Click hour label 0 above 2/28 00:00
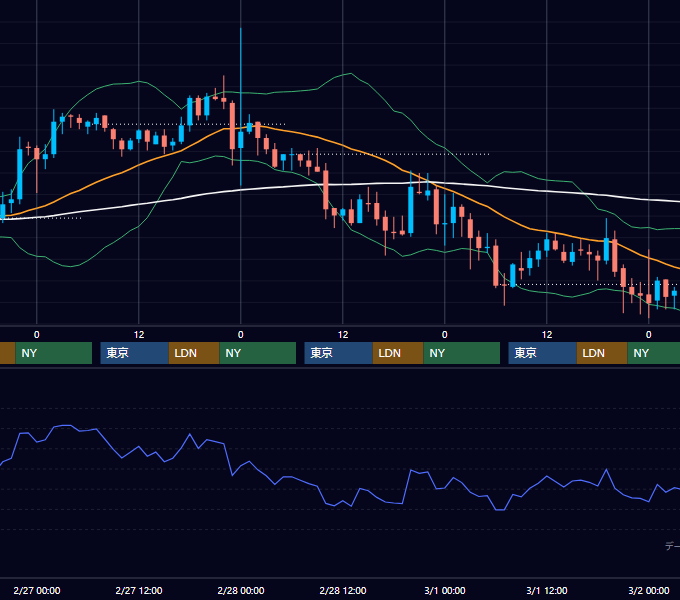 [x=241, y=335]
